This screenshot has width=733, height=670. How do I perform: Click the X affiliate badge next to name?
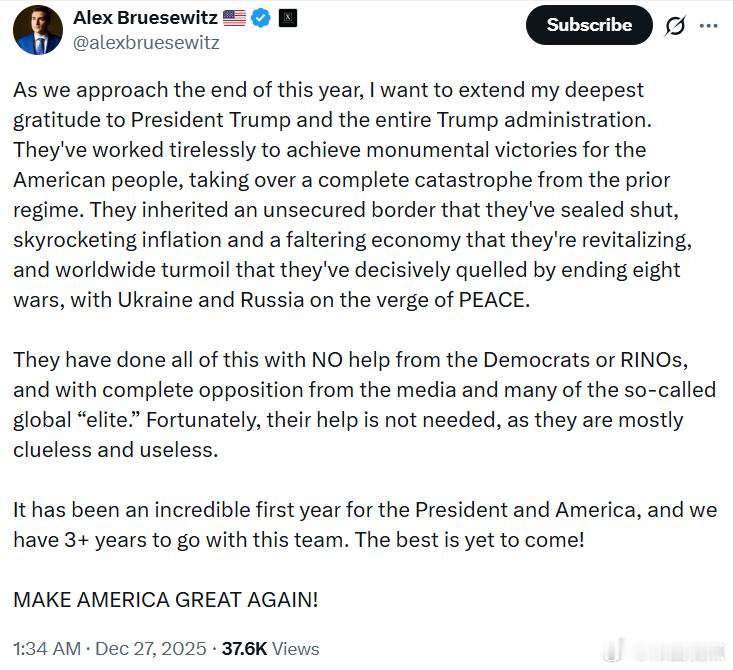285,18
